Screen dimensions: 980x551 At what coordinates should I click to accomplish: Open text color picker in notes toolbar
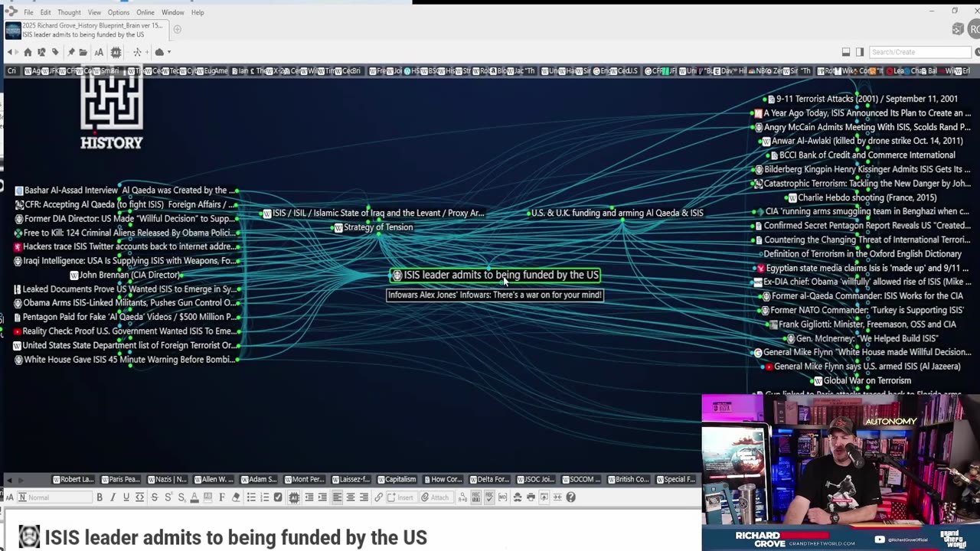(x=194, y=497)
